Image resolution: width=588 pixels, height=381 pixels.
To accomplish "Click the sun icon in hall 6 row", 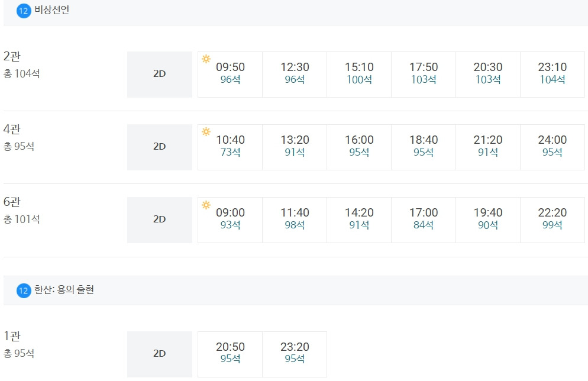I will click(x=206, y=205).
